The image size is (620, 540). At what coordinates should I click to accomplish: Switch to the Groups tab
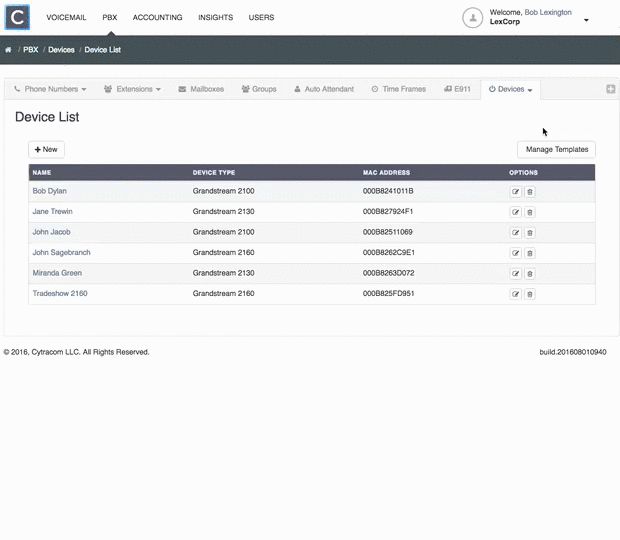[x=259, y=89]
